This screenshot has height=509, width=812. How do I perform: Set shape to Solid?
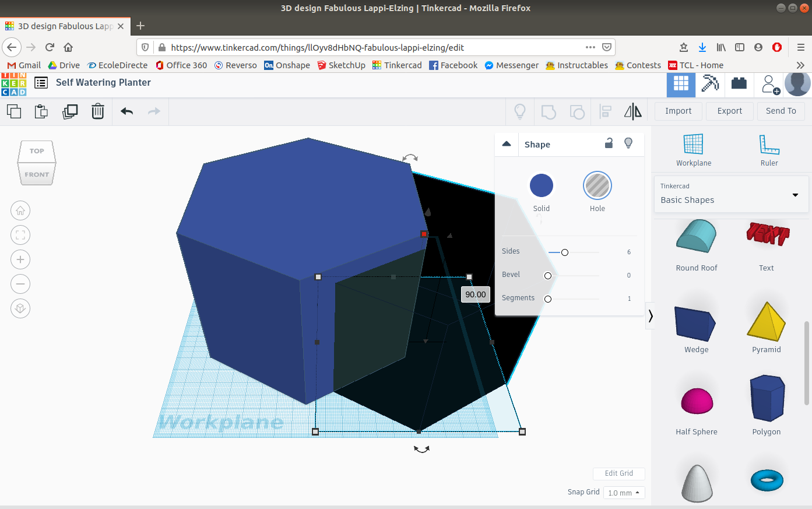[x=542, y=185]
